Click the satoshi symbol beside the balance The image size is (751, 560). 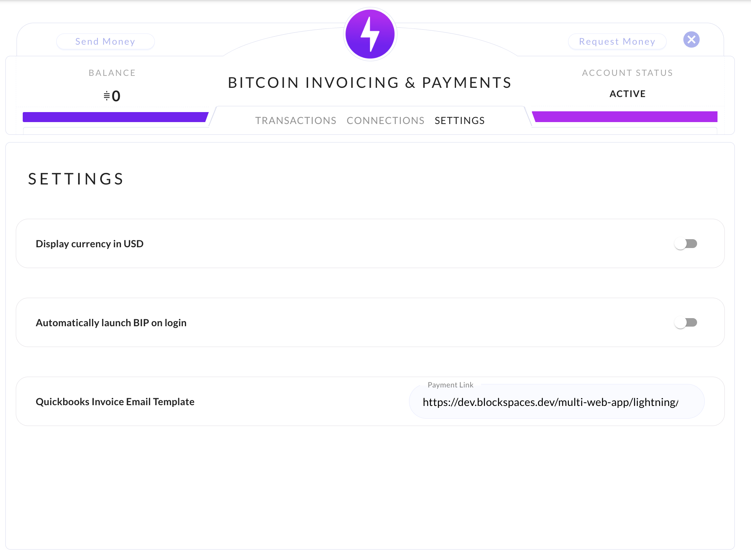click(107, 96)
